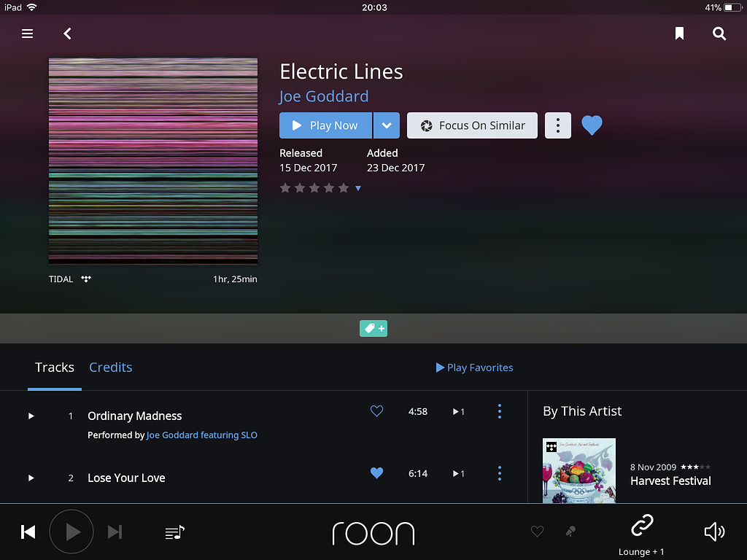Go back using the back arrow
The image size is (747, 560).
67,34
